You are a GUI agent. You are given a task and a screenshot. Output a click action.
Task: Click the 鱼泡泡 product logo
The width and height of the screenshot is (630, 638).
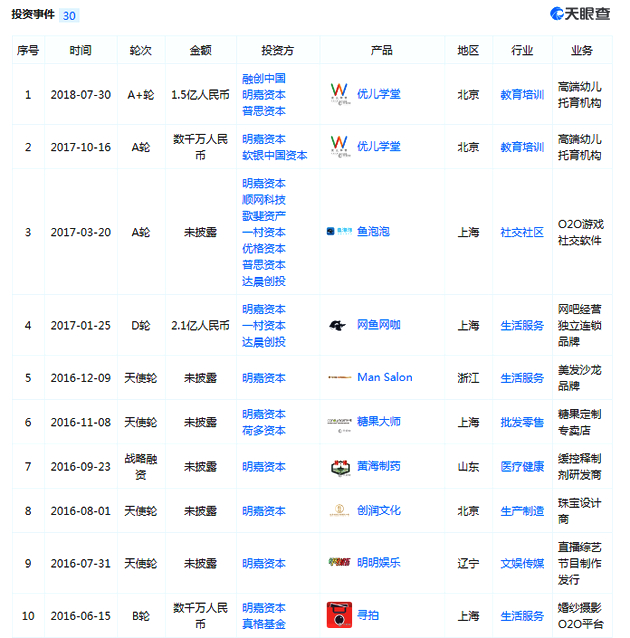click(x=339, y=232)
